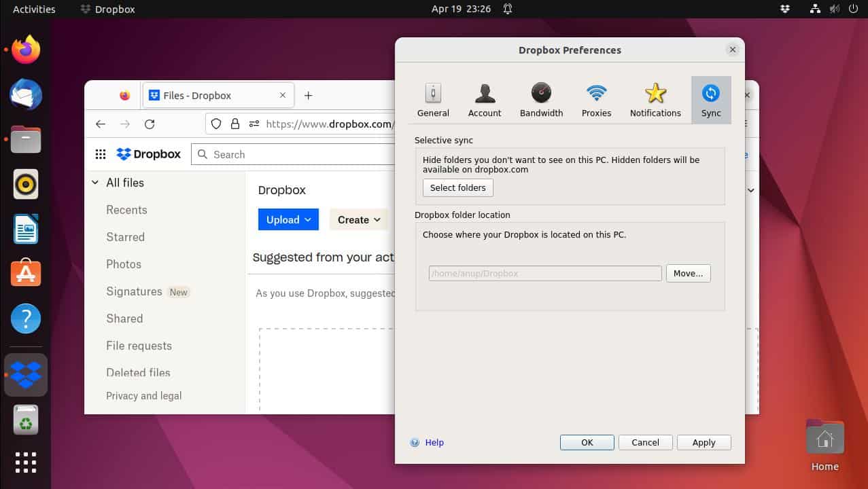Select the Proxies tab icon
The image size is (868, 489).
click(595, 99)
